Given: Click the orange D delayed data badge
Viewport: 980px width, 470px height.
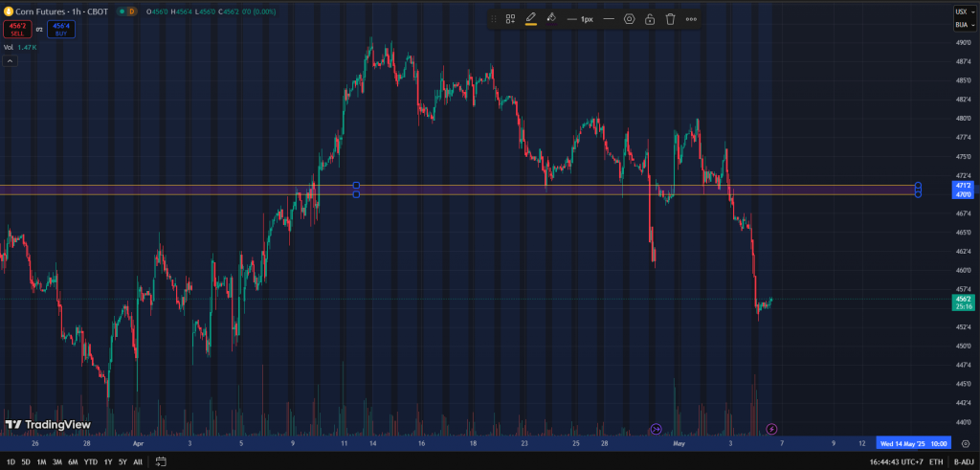Looking at the screenshot, I should (x=131, y=11).
